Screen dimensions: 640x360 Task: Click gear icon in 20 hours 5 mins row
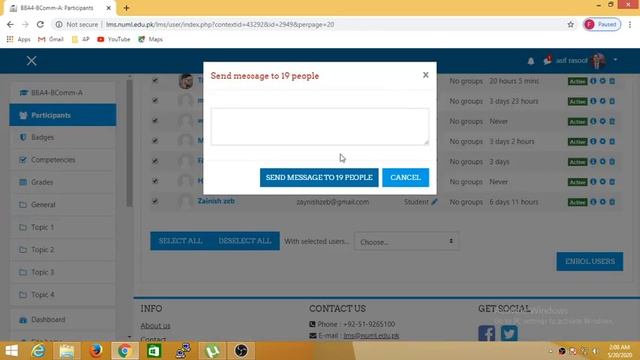click(x=602, y=81)
